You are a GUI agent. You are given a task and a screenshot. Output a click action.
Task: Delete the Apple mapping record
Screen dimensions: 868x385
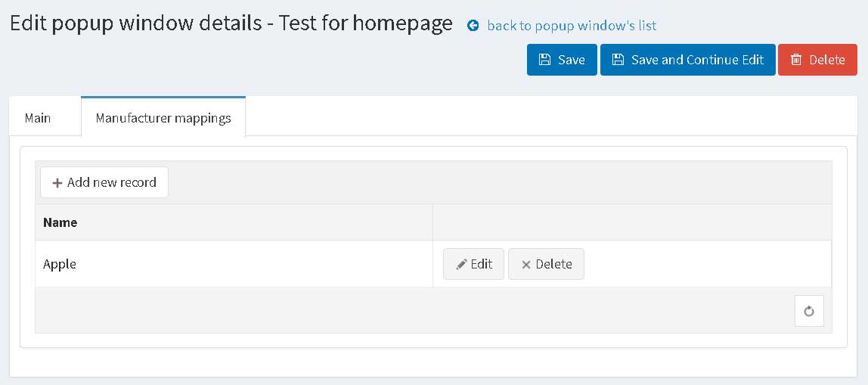click(x=547, y=264)
